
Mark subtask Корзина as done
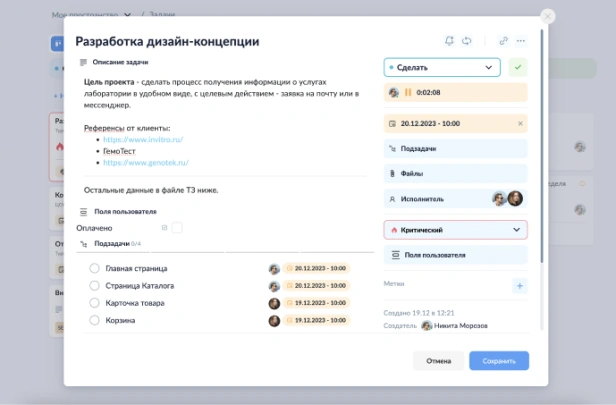94,321
